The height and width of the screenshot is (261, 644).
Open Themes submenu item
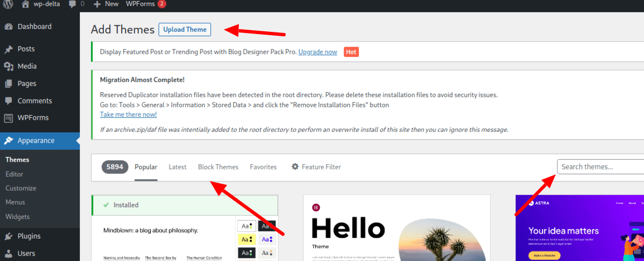[17, 160]
